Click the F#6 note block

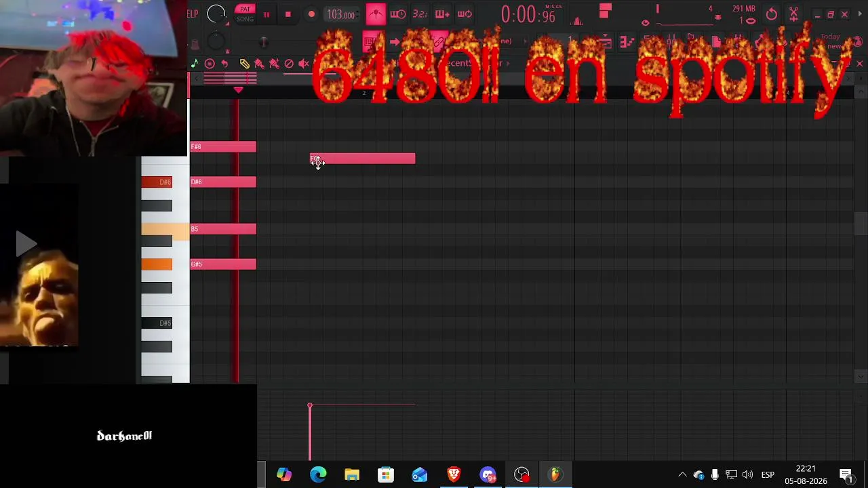(223, 147)
